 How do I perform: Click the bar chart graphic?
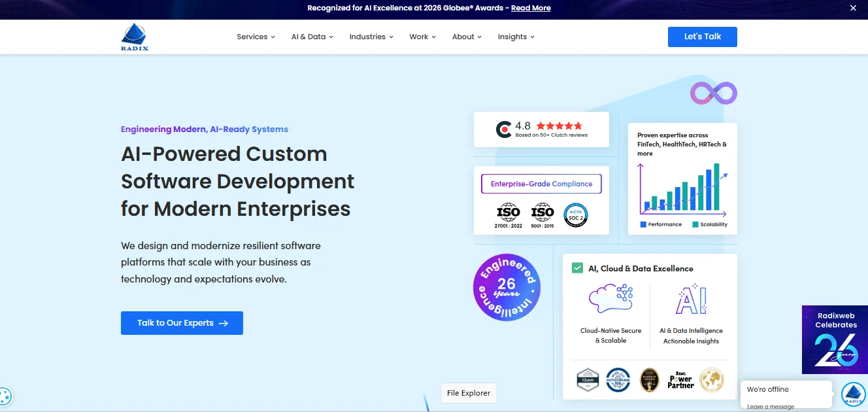682,190
